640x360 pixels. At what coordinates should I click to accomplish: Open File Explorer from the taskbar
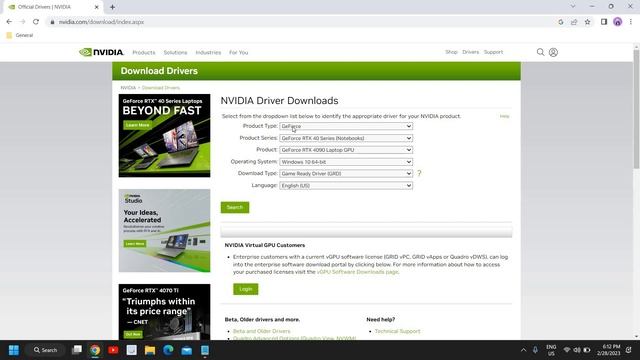pos(150,350)
